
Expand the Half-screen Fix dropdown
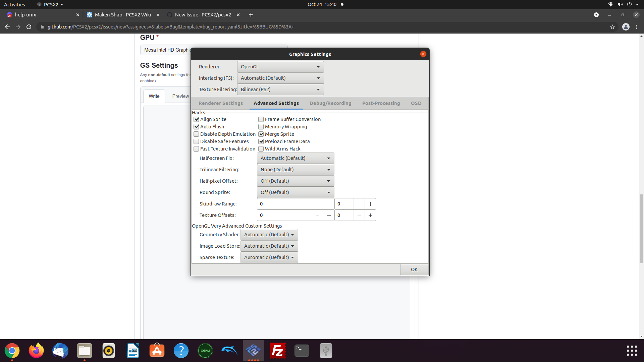[295, 158]
